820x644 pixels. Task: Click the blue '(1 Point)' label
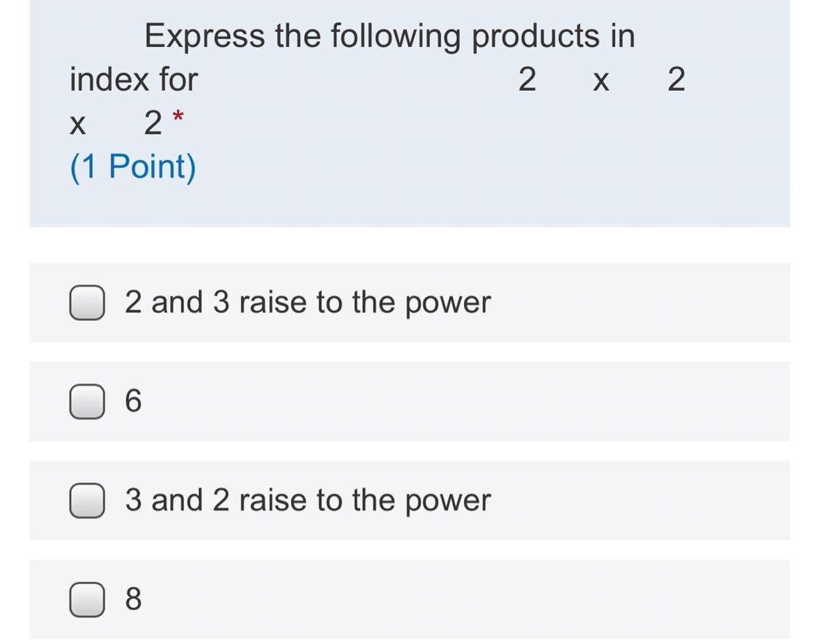coord(133,167)
